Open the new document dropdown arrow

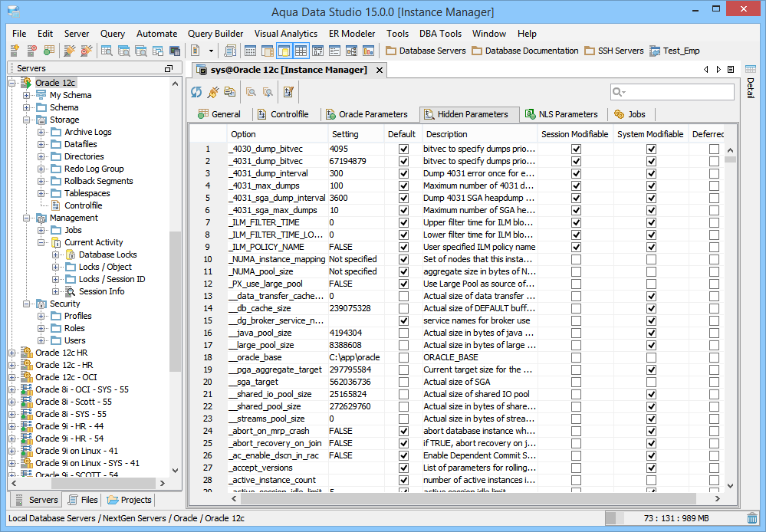click(x=211, y=51)
